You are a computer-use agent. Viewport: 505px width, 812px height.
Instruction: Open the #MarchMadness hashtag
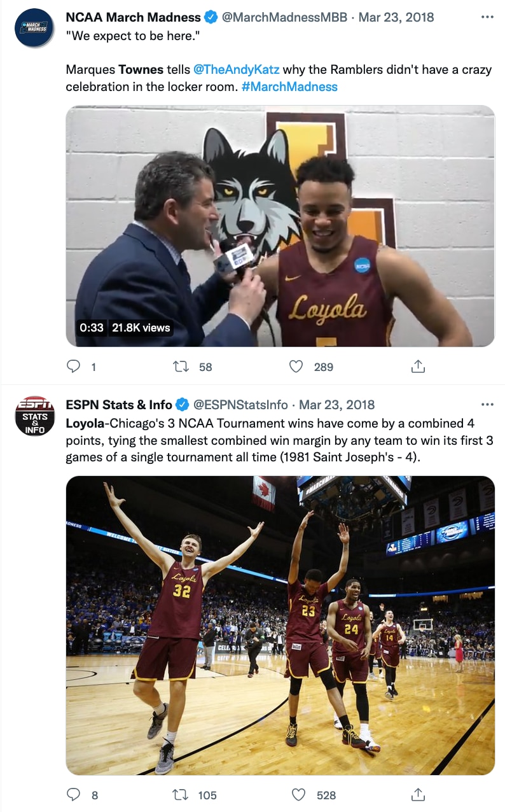coord(289,86)
